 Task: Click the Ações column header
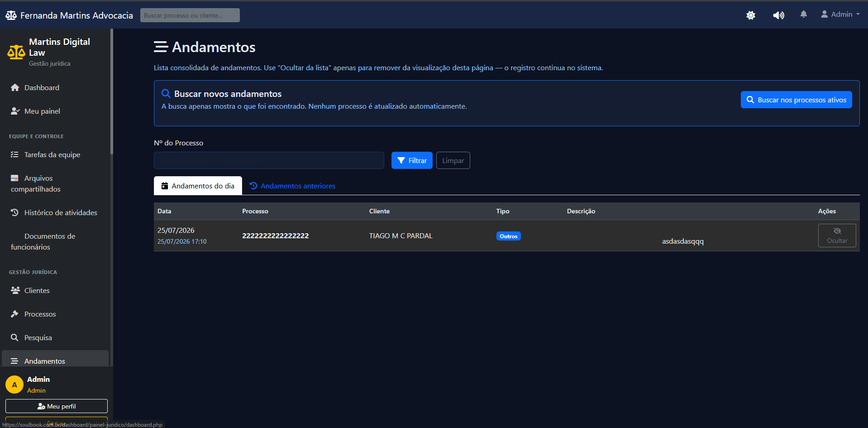point(827,211)
